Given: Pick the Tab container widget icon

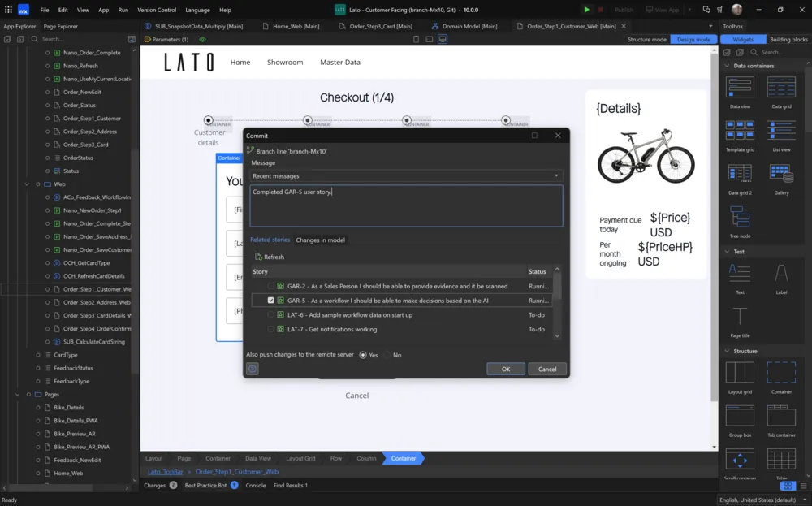Looking at the screenshot, I should coord(781,415).
